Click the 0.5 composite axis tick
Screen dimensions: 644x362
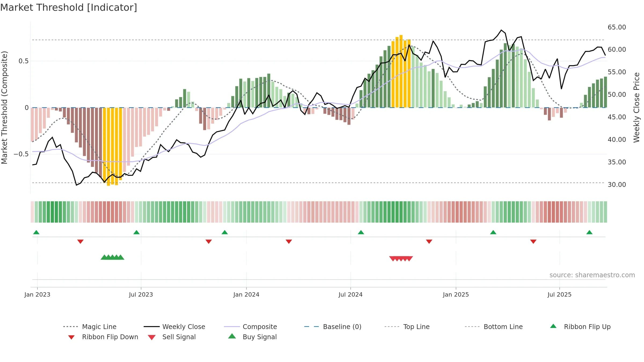coord(23,61)
